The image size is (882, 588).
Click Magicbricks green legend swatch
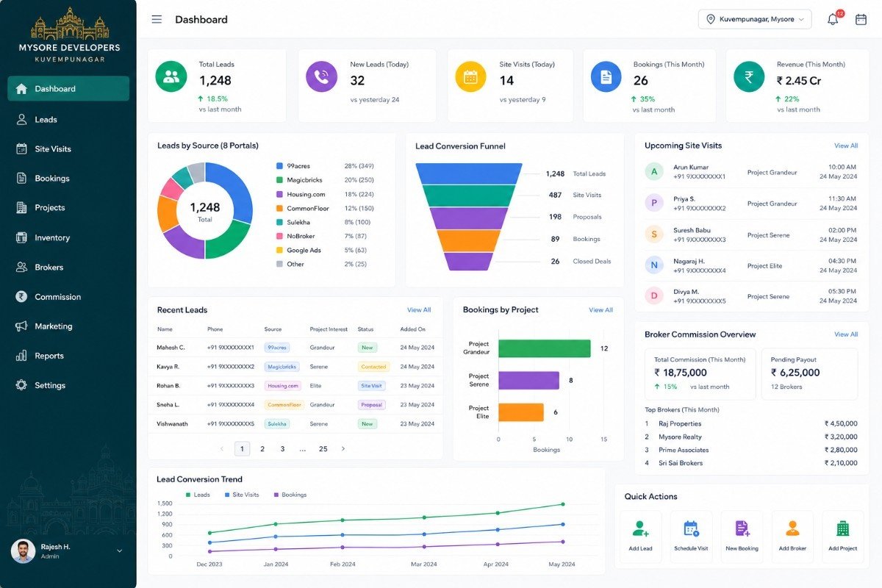click(x=279, y=180)
